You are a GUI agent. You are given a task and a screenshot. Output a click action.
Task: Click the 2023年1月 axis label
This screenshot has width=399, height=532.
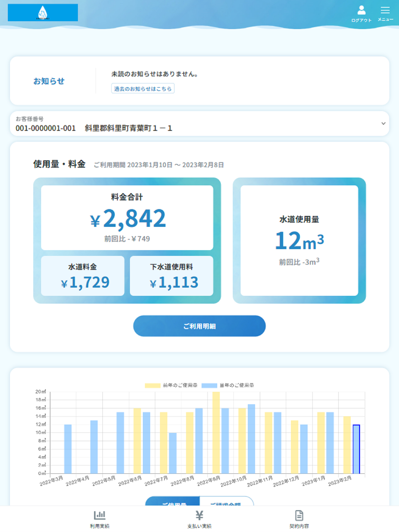click(x=313, y=481)
